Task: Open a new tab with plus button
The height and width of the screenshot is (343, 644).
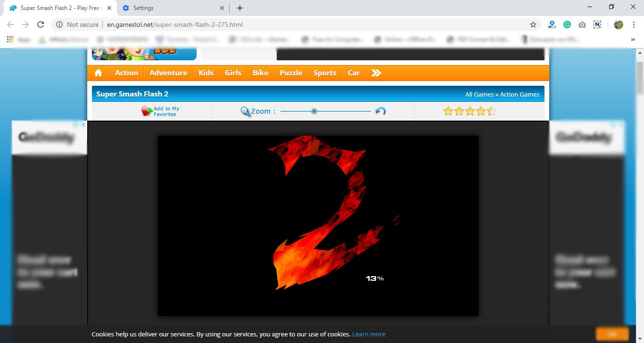Action: (240, 8)
